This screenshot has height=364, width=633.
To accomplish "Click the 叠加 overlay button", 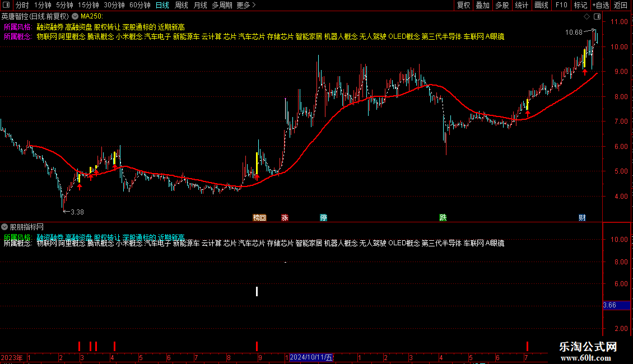I will (482, 5).
